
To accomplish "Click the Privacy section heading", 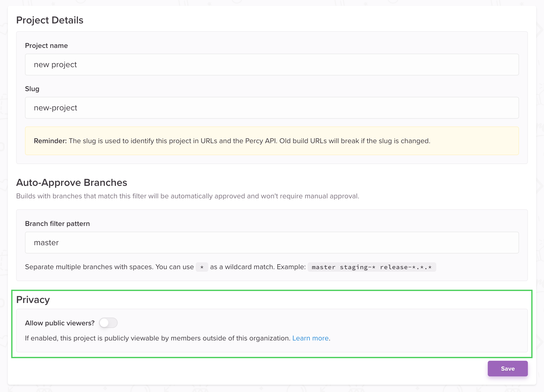I will [33, 300].
